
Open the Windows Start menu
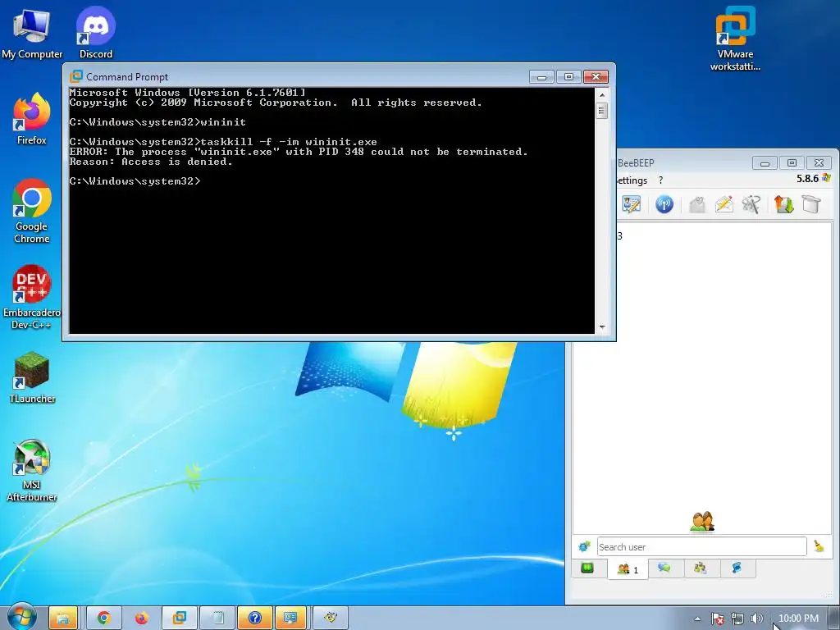22,618
